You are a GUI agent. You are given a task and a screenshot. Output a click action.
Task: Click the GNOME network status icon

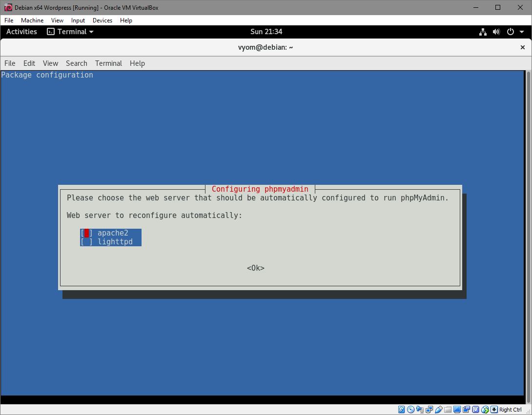[483, 32]
